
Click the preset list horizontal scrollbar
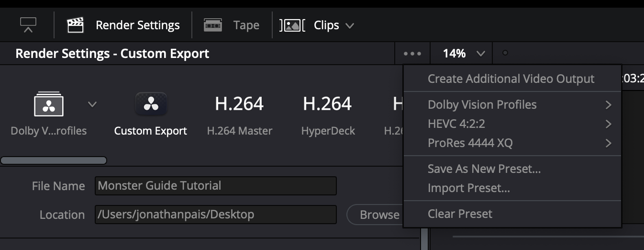54,160
